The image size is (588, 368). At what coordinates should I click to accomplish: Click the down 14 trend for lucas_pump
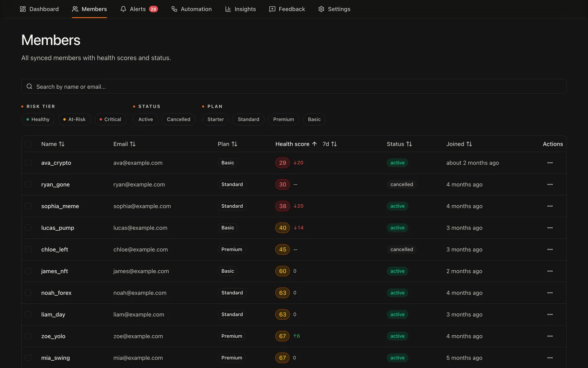[298, 228]
